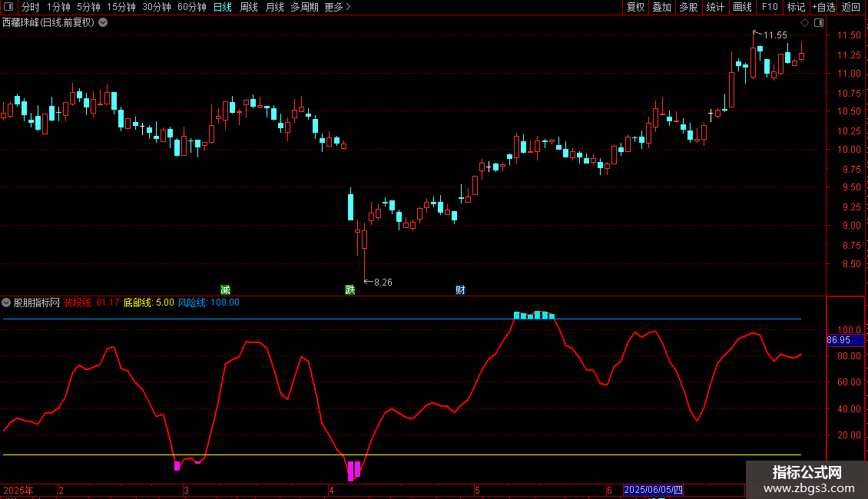This screenshot has height=499, width=868.
Task: Open the 多股 multi-stock view
Action: (688, 7)
